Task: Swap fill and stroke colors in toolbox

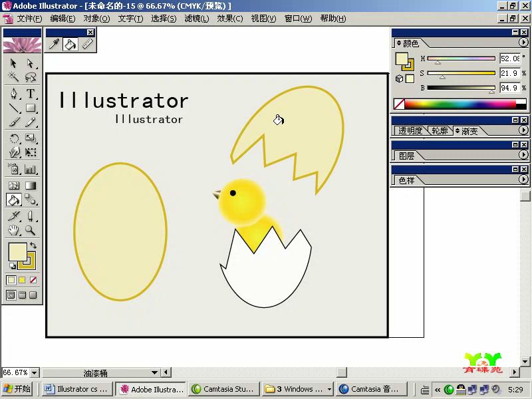Action: coord(33,245)
